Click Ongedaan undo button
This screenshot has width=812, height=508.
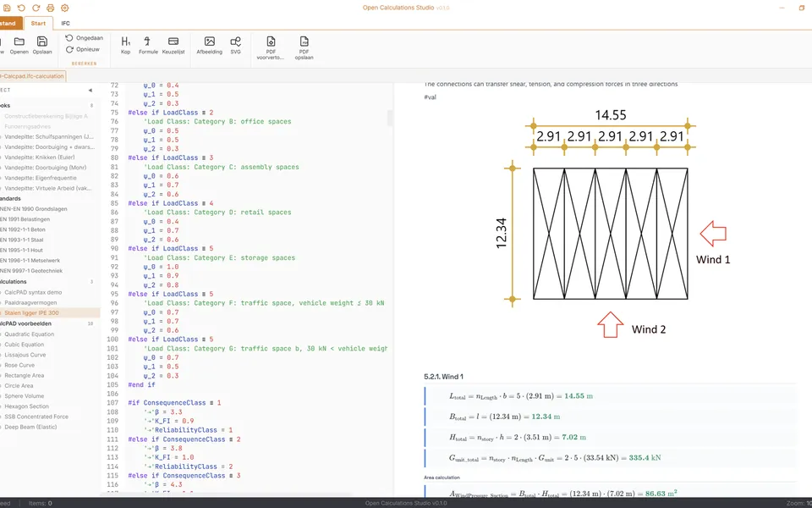84,38
